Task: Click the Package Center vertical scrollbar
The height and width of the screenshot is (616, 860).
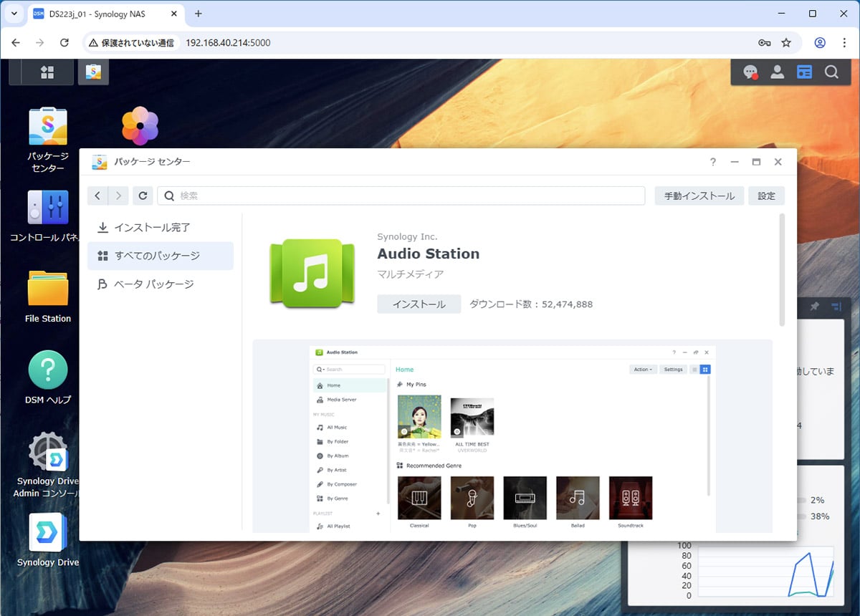Action: point(782,269)
